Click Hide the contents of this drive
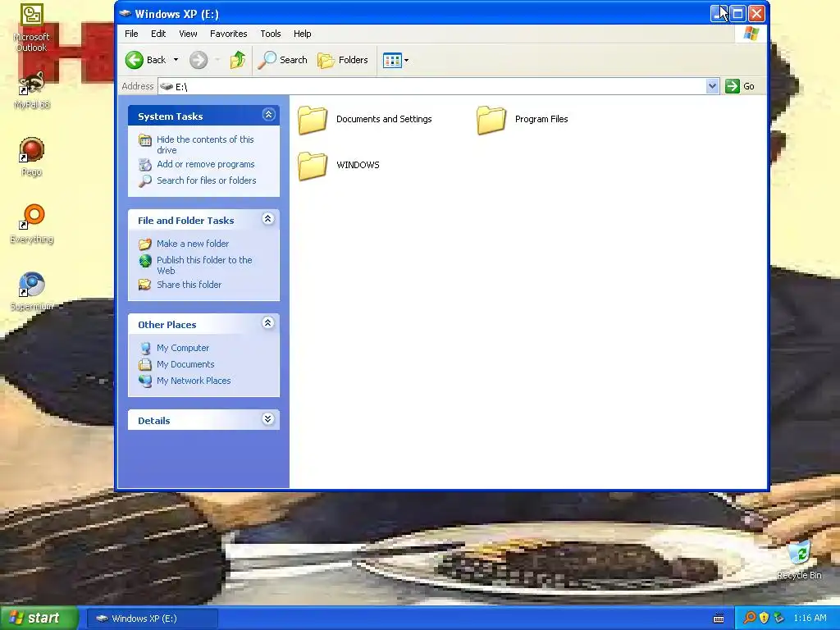The height and width of the screenshot is (630, 840). 205,144
